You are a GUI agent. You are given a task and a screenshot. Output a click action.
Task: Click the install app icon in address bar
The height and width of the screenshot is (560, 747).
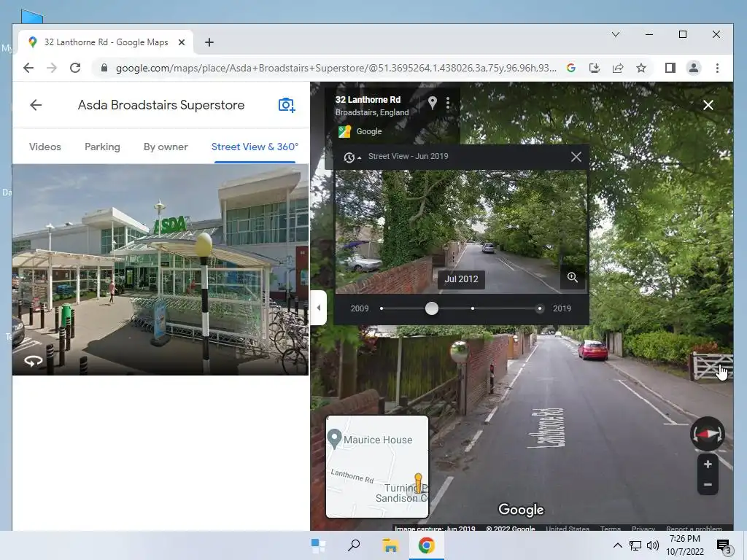[594, 68]
